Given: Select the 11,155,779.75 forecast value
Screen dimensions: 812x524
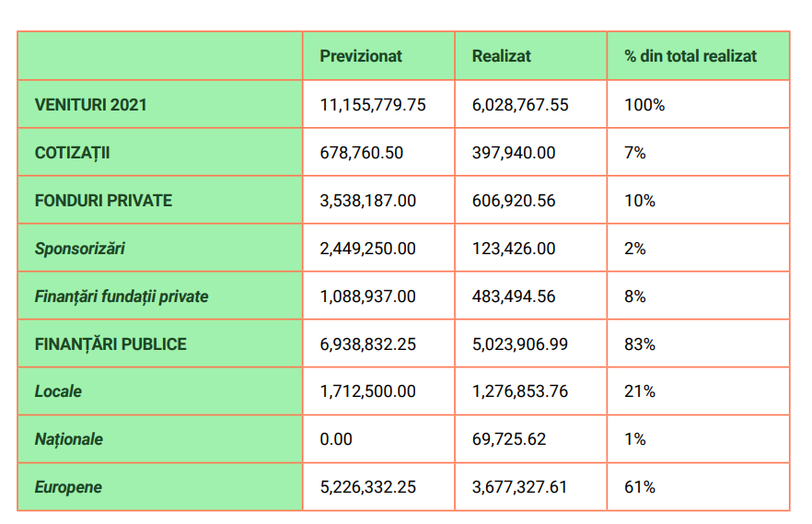Looking at the screenshot, I should coord(373,105).
